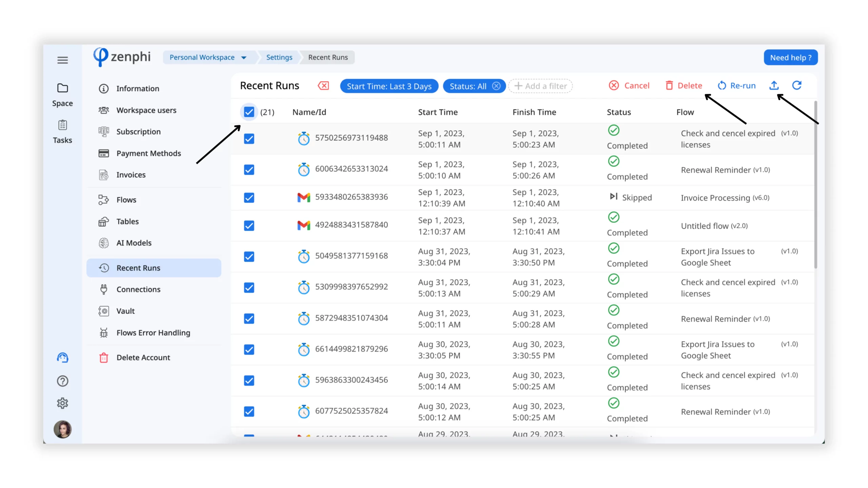The width and height of the screenshot is (868, 488).
Task: Open the Space folder icon
Action: 62,88
